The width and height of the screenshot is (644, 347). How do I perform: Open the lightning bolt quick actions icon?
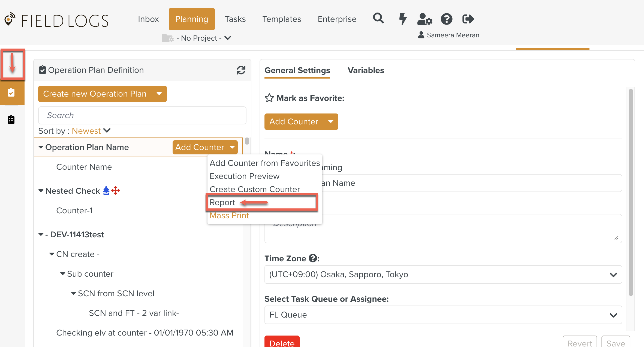coord(403,19)
